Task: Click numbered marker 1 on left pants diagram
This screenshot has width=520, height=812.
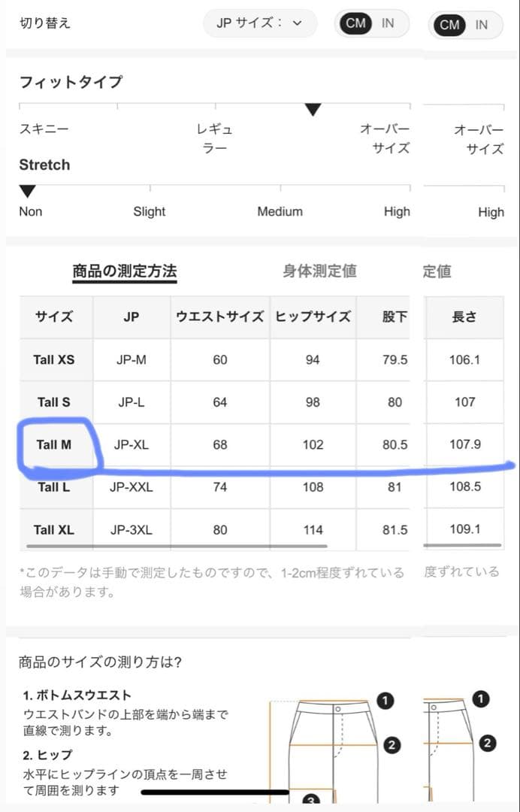Action: (385, 701)
